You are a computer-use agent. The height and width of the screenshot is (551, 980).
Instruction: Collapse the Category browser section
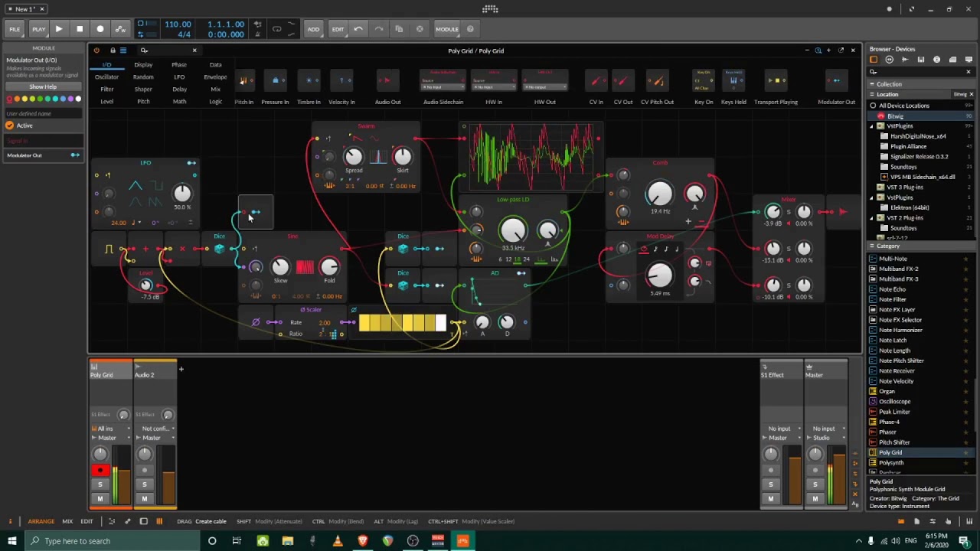pyautogui.click(x=873, y=246)
